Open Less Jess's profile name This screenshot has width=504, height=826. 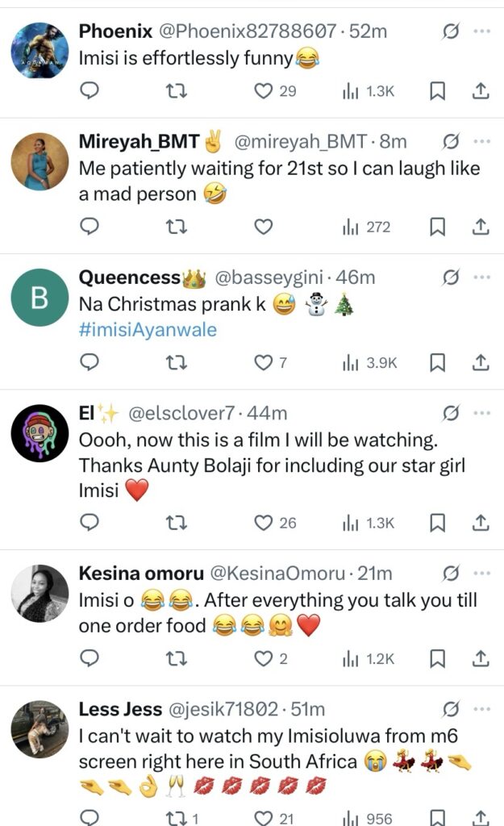point(122,709)
